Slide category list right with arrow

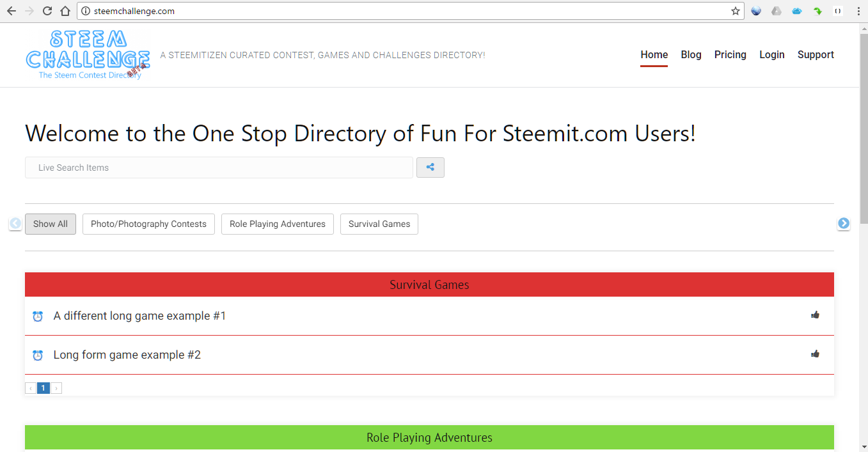point(844,223)
